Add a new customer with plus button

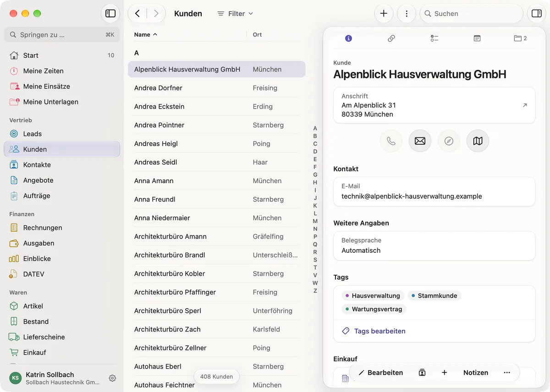384,14
